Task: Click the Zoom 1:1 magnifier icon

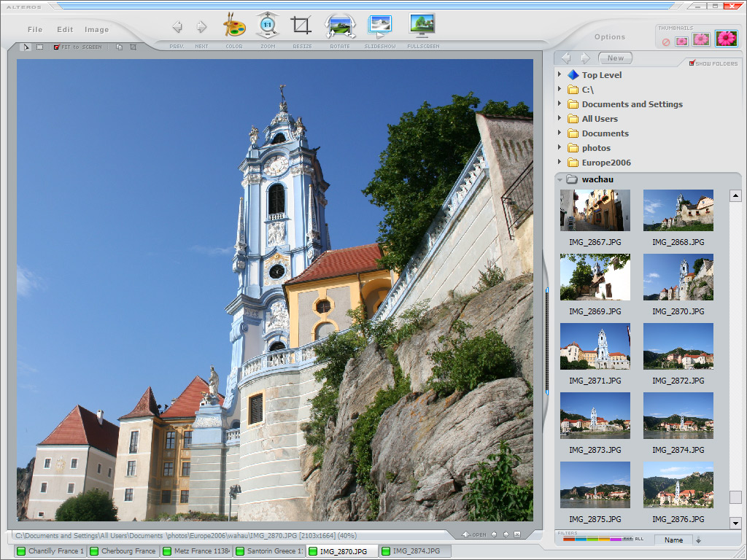Action: pos(268,26)
